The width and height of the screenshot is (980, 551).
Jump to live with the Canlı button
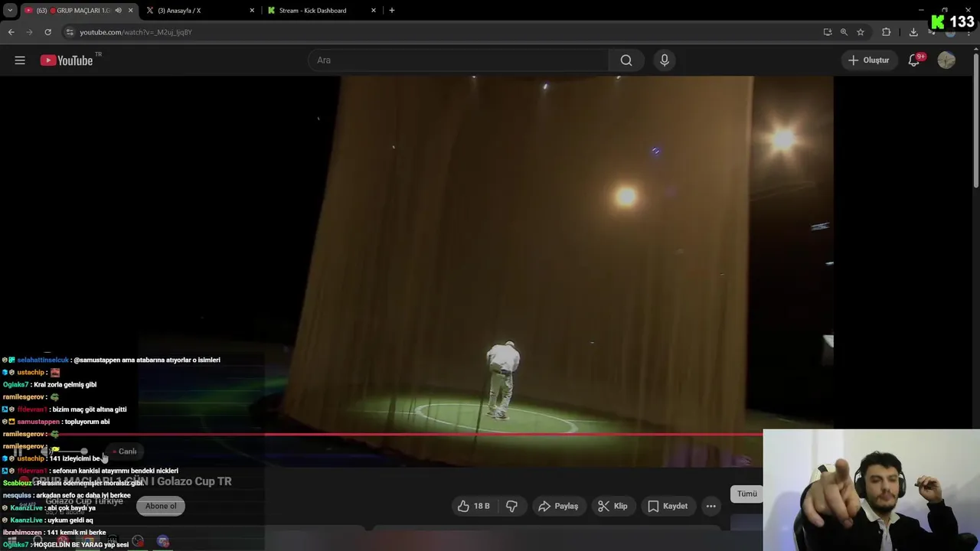coord(124,452)
